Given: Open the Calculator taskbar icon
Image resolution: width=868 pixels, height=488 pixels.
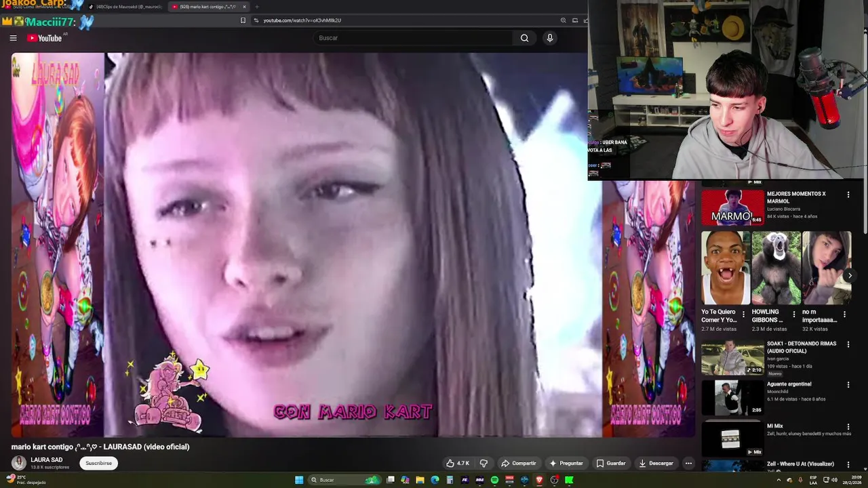Looking at the screenshot, I should (450, 480).
